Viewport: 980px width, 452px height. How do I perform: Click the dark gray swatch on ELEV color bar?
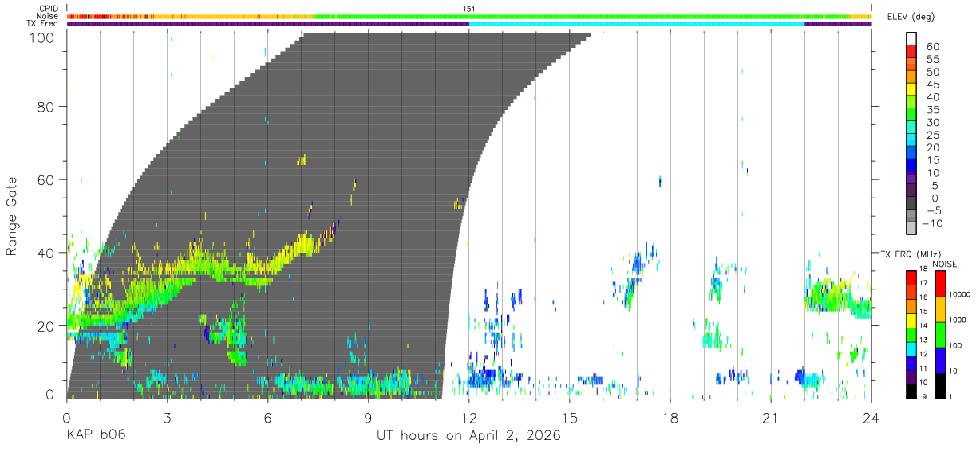tap(911, 203)
